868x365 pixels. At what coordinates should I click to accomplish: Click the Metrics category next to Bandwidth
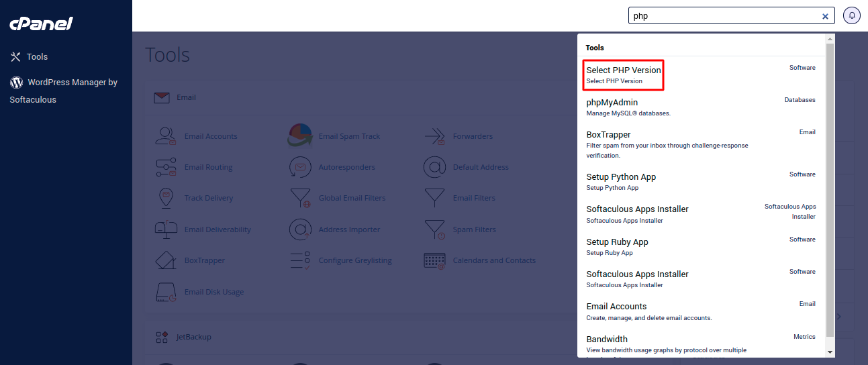pos(804,337)
